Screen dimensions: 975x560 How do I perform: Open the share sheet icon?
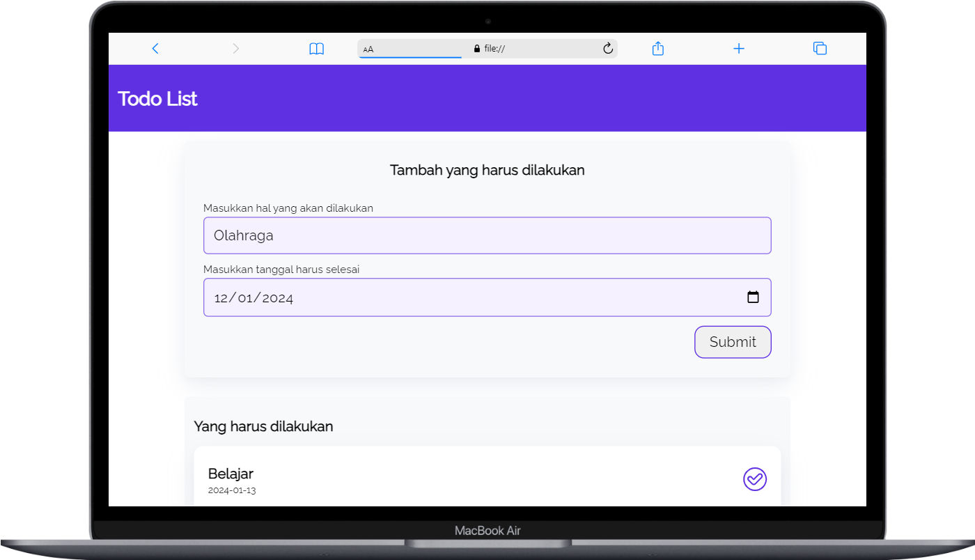coord(658,48)
